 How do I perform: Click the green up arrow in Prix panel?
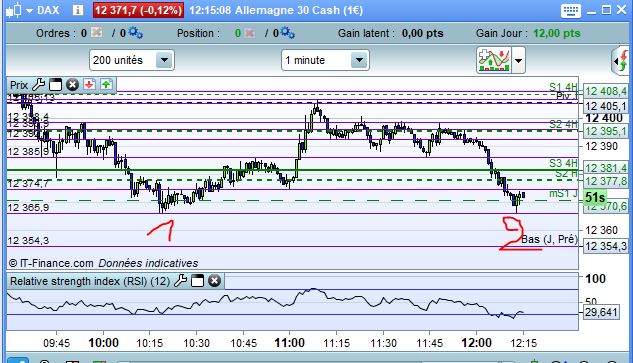pyautogui.click(x=106, y=84)
